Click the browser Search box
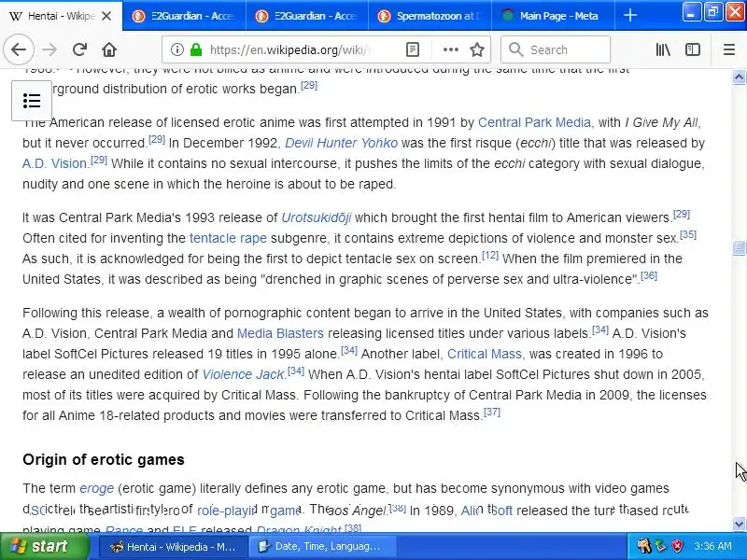This screenshot has width=747, height=560. [x=556, y=49]
